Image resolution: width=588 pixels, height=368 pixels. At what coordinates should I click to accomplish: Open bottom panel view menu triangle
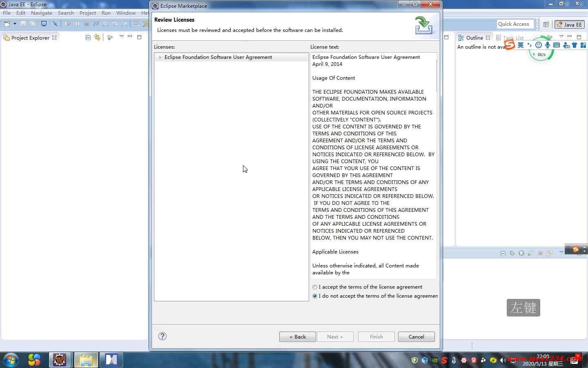coord(561,252)
